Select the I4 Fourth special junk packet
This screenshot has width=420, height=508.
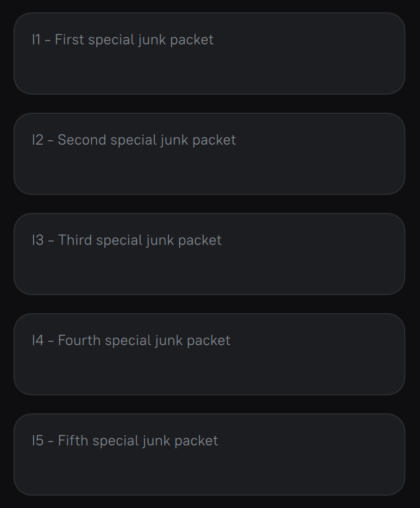(209, 354)
